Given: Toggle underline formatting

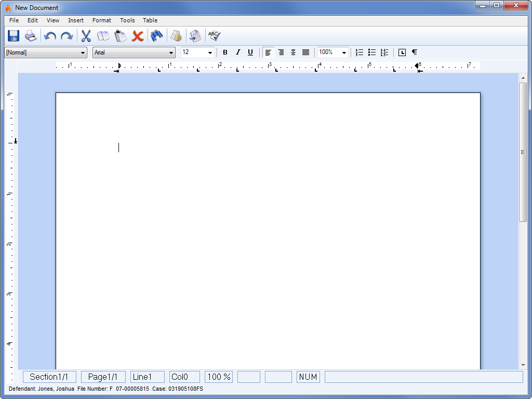Looking at the screenshot, I should tap(250, 52).
